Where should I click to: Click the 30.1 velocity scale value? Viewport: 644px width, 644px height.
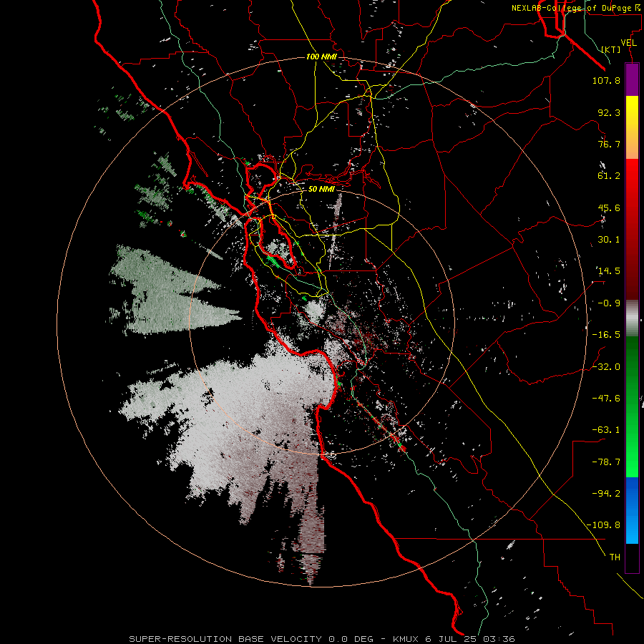pyautogui.click(x=609, y=240)
